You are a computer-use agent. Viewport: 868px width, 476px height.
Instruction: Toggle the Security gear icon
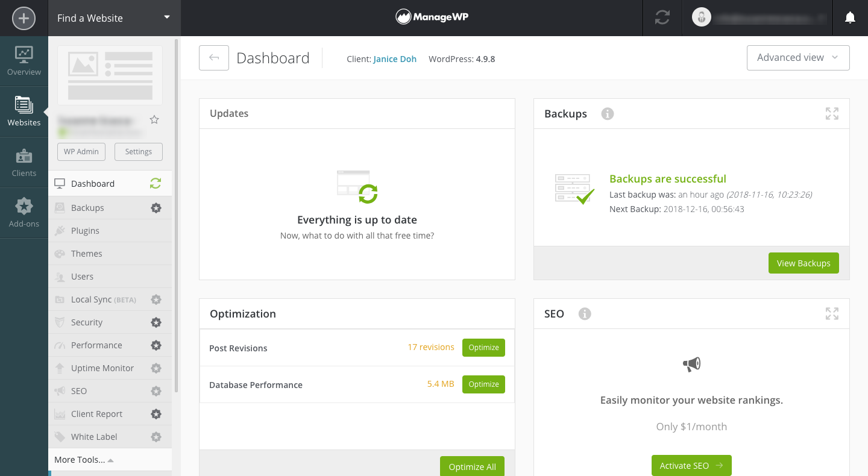156,322
